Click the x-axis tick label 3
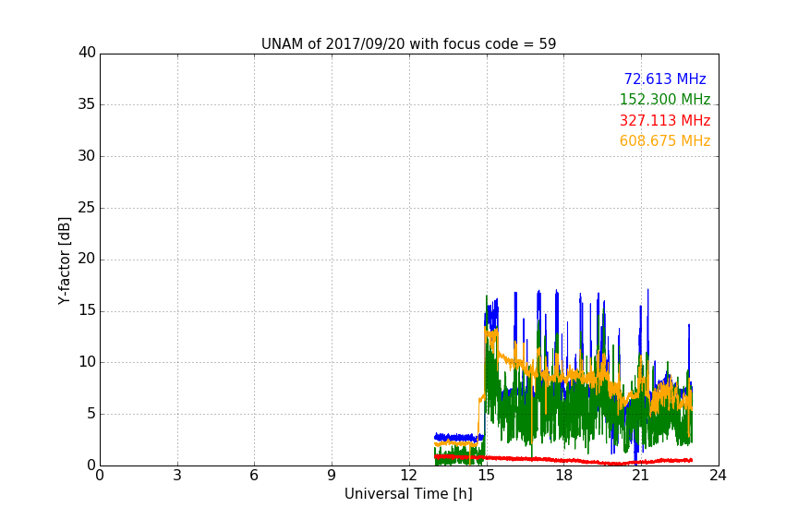798x532 pixels. pos(177,476)
